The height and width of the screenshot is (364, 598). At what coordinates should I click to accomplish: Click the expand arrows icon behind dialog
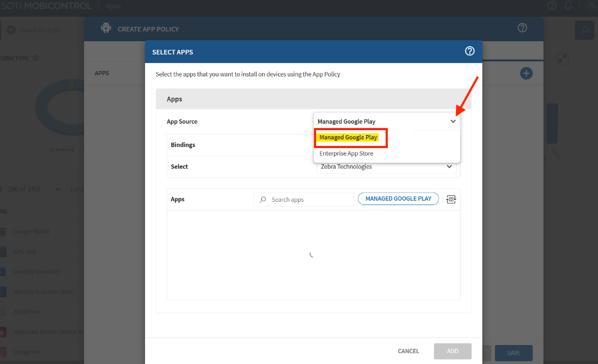[562, 59]
